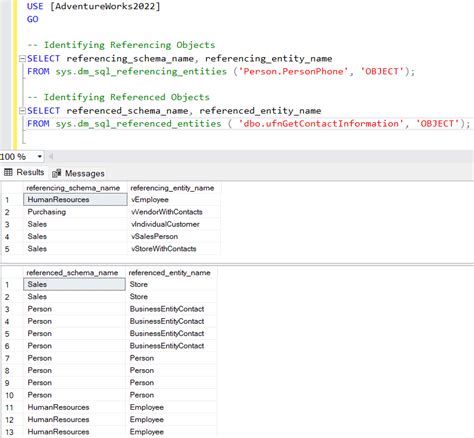The height and width of the screenshot is (438, 474).
Task: Click row header 9 in the second grid
Action: point(12,383)
